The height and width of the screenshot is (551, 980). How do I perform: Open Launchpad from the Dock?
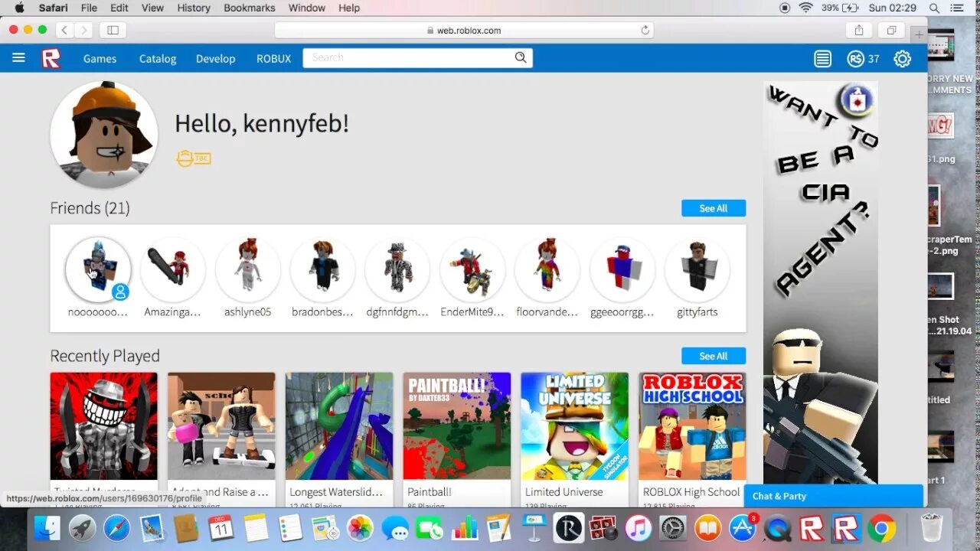(x=83, y=528)
